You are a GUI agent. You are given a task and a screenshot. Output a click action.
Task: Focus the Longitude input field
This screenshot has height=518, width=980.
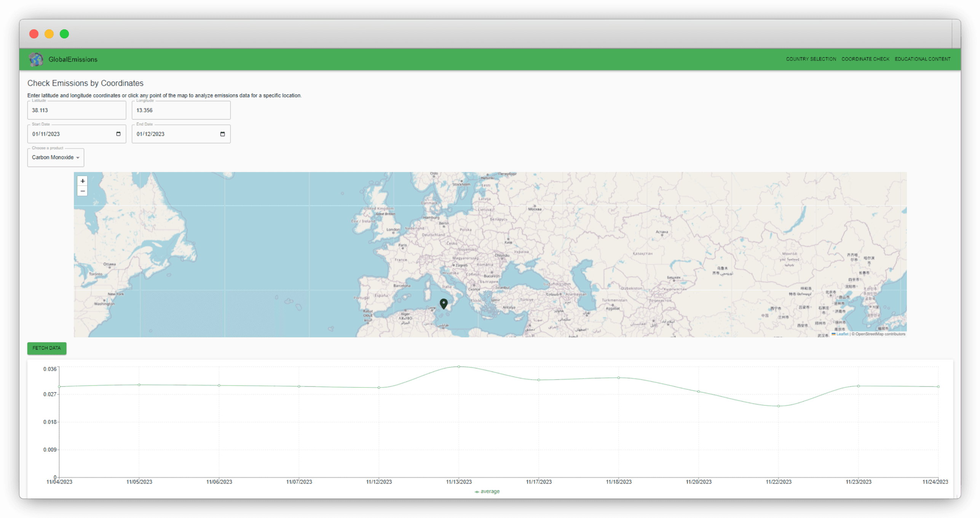[181, 110]
